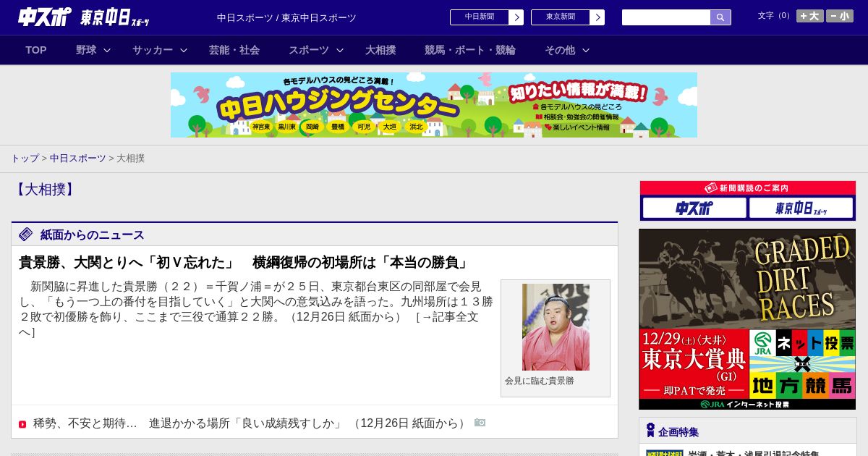Screen dimensions: 868x456
Task: Open the 貴景勝 press conference photo
Action: [x=556, y=327]
